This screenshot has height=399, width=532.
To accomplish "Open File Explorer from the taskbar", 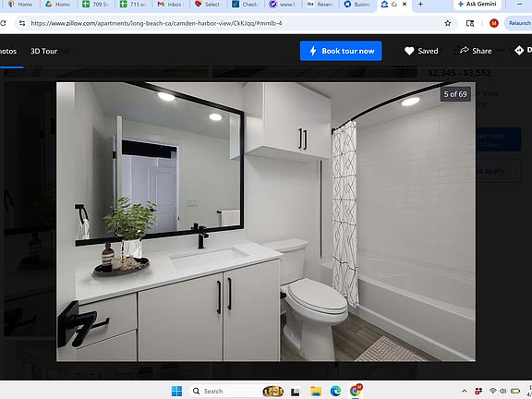I will tap(316, 392).
